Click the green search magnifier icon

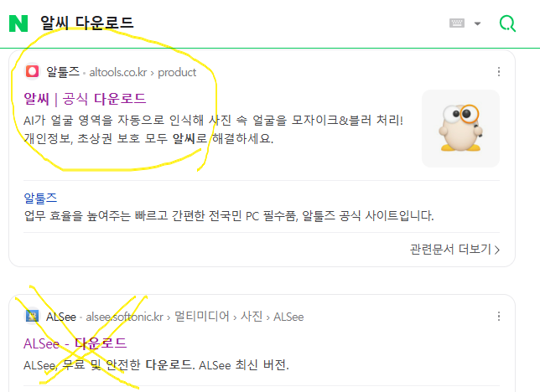point(507,23)
